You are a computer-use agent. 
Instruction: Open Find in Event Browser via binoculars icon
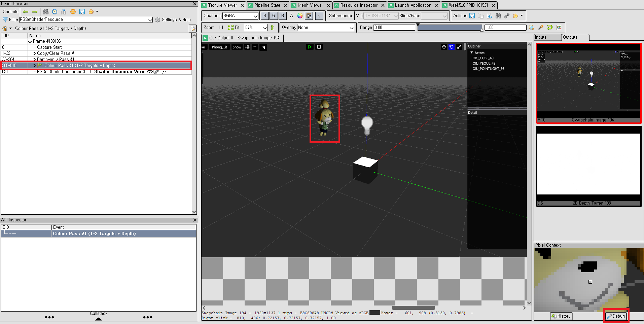[46, 12]
